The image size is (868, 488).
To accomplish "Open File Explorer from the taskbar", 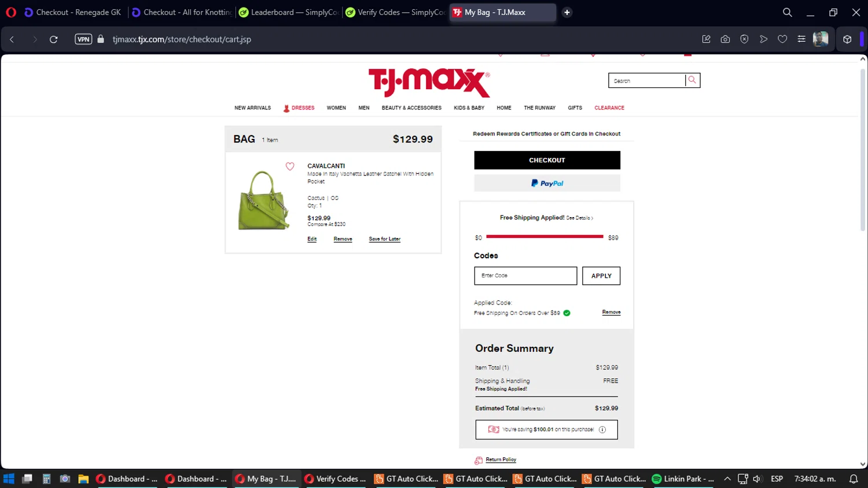I will (83, 479).
